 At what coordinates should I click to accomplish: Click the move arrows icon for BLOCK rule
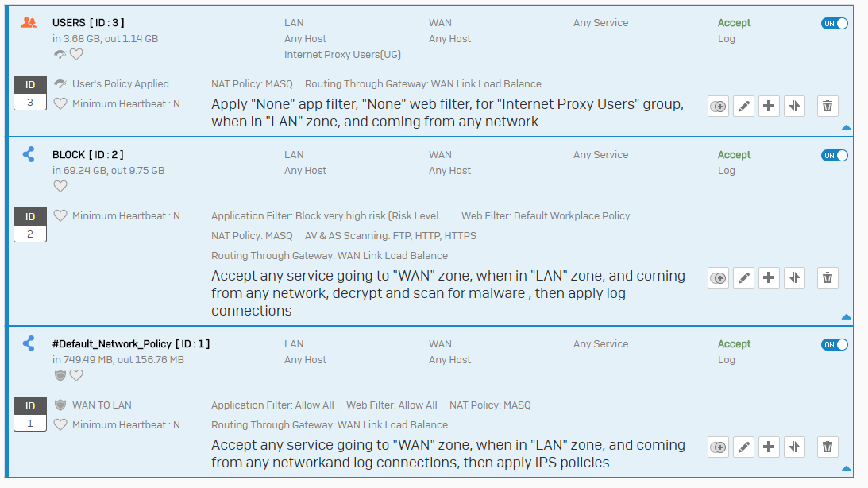click(794, 277)
